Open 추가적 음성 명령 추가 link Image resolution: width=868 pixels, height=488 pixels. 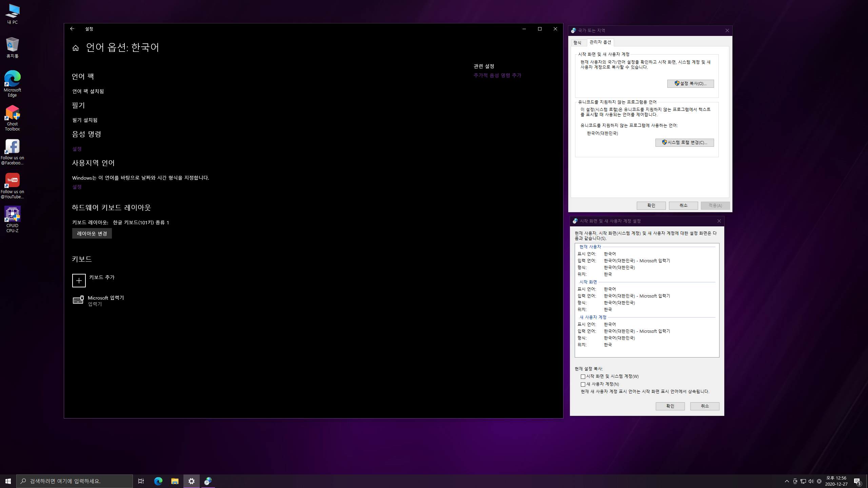point(497,75)
